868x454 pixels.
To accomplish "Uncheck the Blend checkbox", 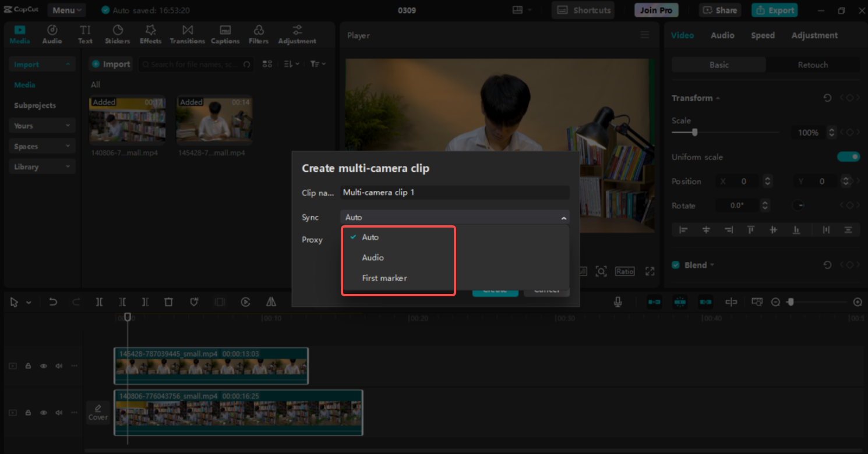I will (x=675, y=265).
